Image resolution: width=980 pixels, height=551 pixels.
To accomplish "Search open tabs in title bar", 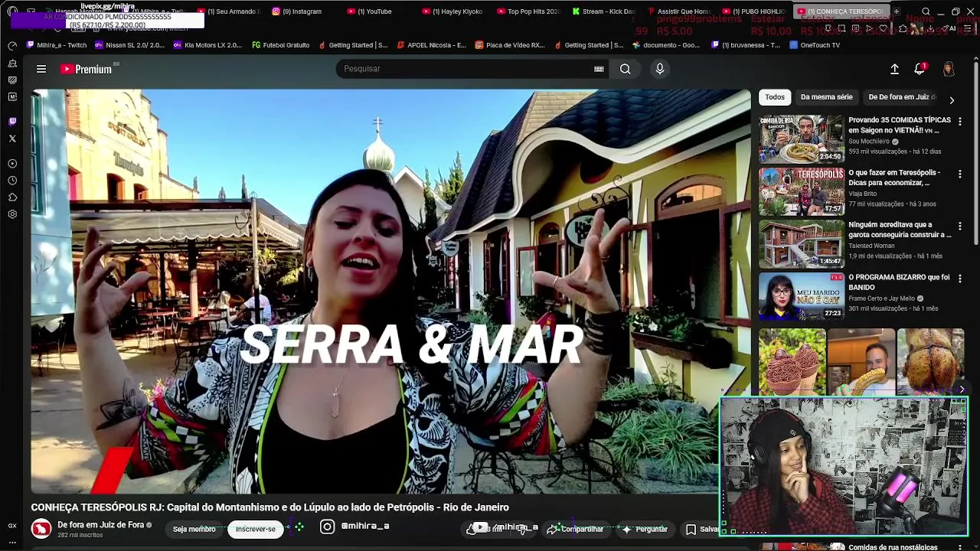I will (x=926, y=11).
